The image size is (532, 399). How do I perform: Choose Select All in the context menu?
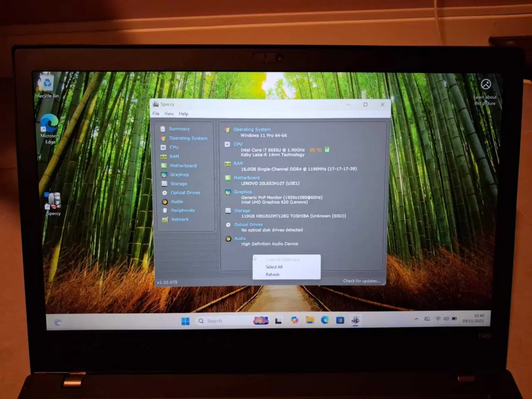[273, 267]
